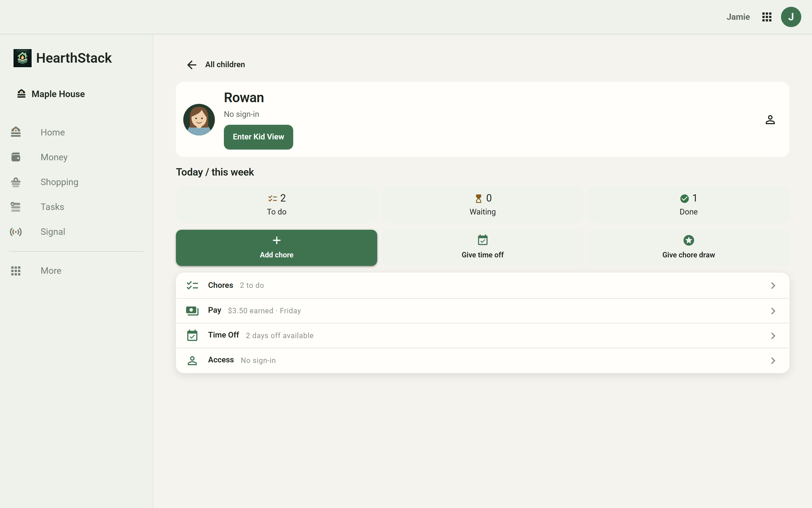Click the Money wallet icon
Screen dimensions: 812x508
[x=16, y=157]
